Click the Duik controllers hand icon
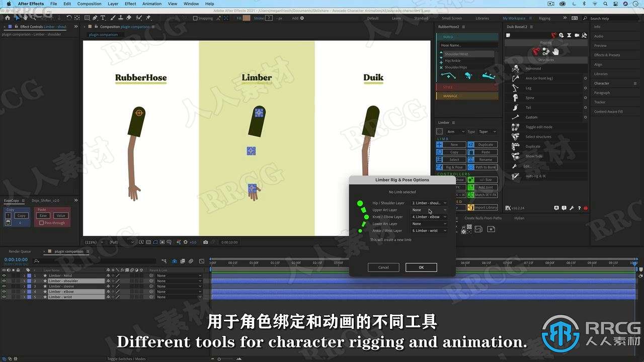Viewport: 644px width, 362px height. (x=555, y=51)
